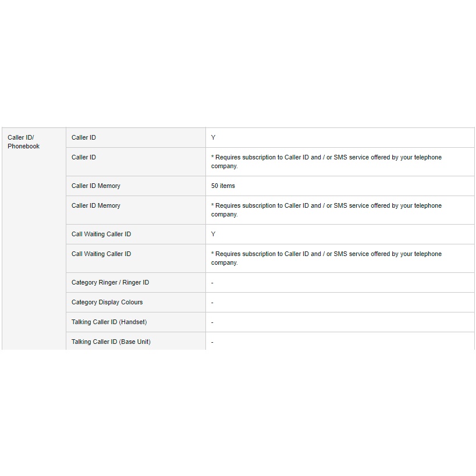476x476 pixels.
Task: Click the "Caller ID" label beside the subscription note
Action: pyautogui.click(x=84, y=158)
